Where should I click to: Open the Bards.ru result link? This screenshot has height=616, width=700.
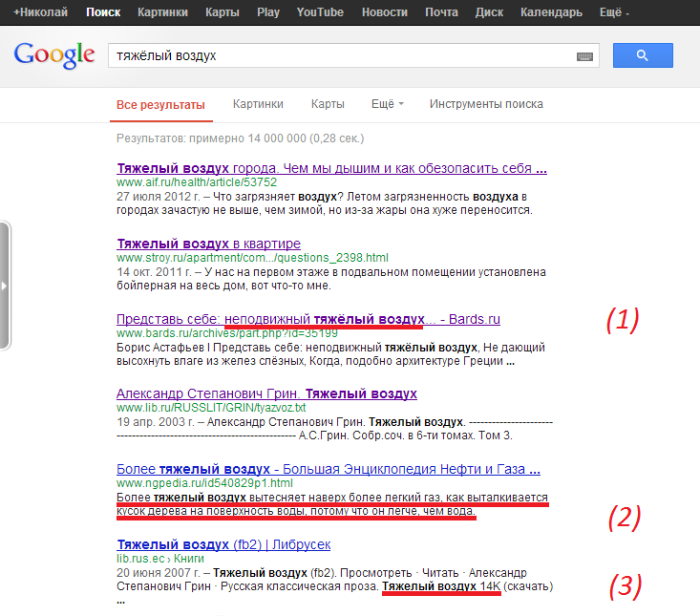pyautogui.click(x=308, y=319)
